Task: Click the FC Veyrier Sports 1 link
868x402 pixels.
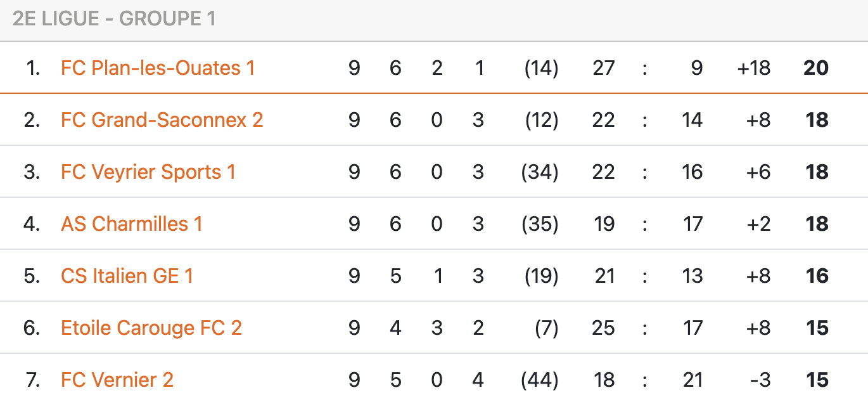Action: tap(148, 172)
